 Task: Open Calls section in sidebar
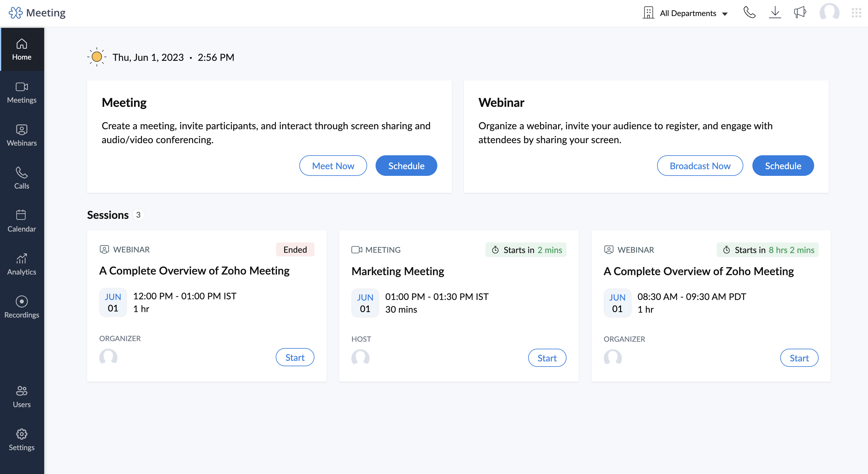click(21, 178)
